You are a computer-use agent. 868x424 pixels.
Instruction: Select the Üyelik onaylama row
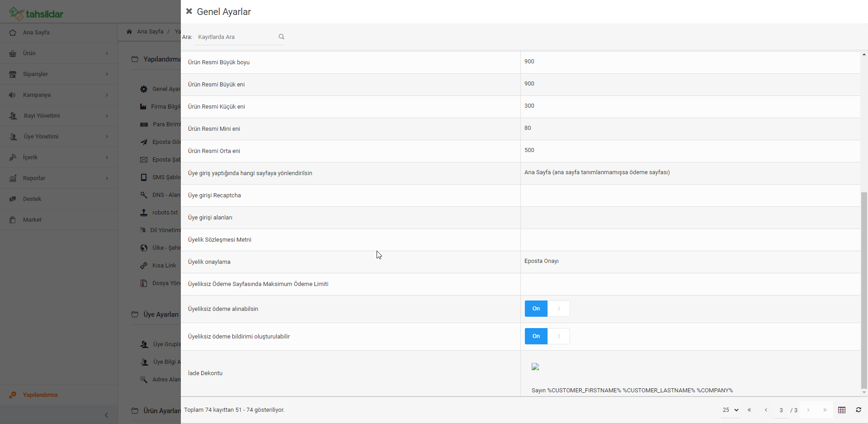(520, 262)
